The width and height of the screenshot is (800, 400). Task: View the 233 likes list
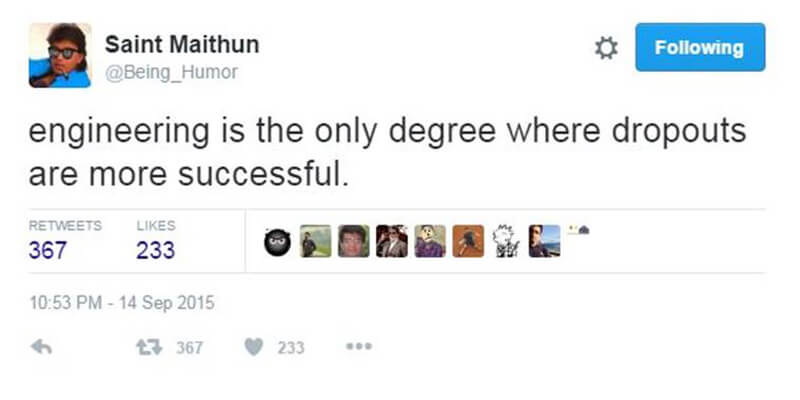[x=155, y=250]
